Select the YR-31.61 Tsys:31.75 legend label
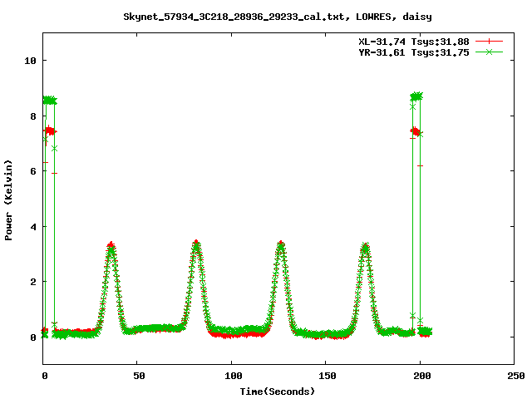 click(x=414, y=52)
